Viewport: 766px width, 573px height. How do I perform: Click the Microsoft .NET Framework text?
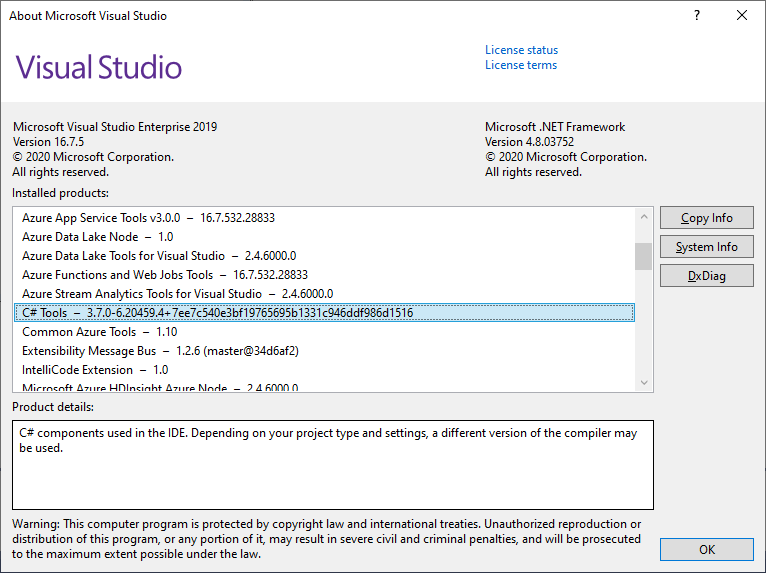(x=555, y=127)
